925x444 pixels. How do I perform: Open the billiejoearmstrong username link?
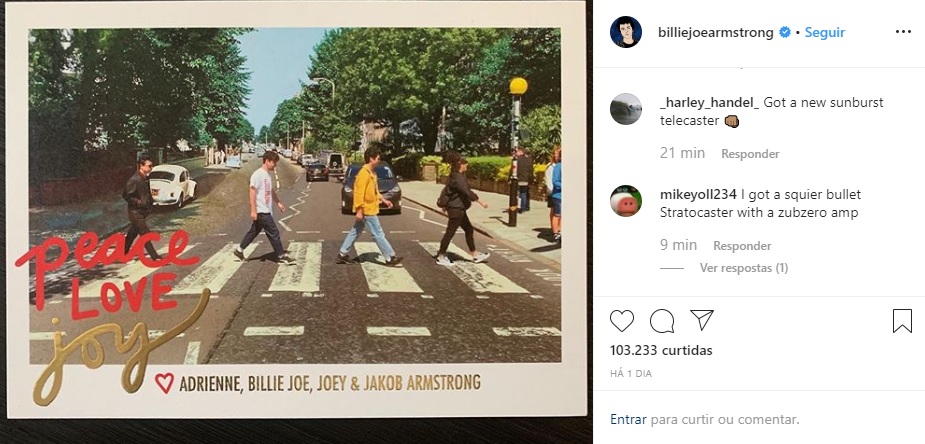(716, 32)
